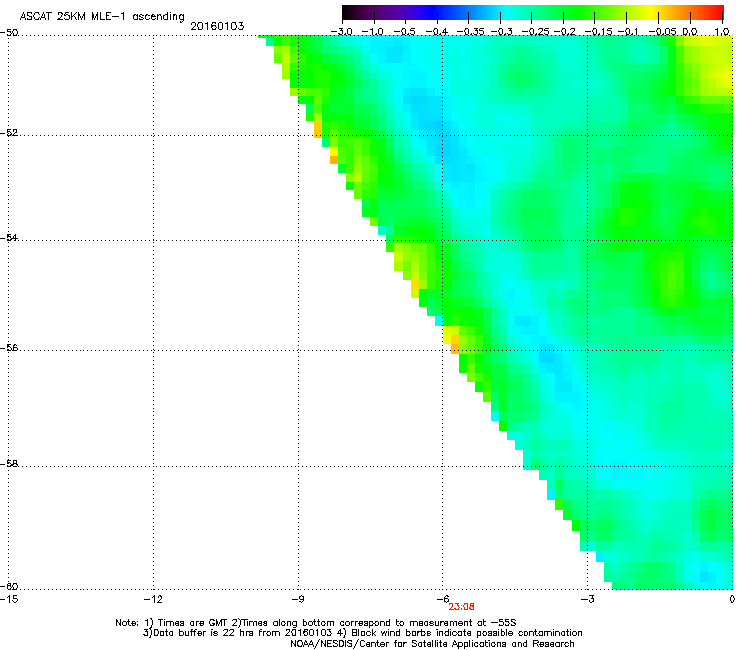This screenshot has height=650, width=740.
Task: Click the latitude label -54
Action: point(9,237)
